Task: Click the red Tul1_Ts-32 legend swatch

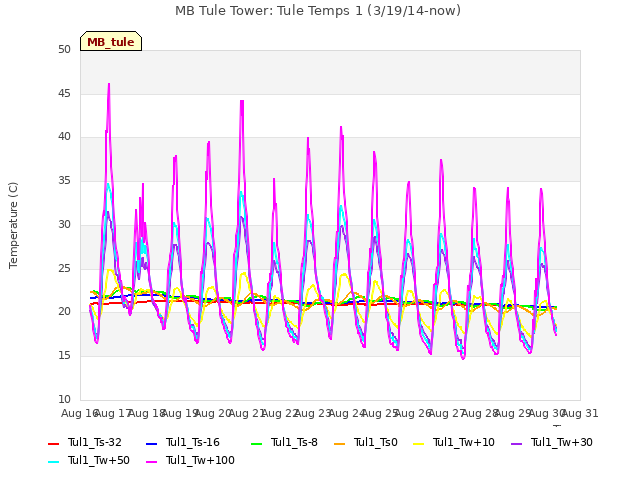Action: [x=53, y=444]
